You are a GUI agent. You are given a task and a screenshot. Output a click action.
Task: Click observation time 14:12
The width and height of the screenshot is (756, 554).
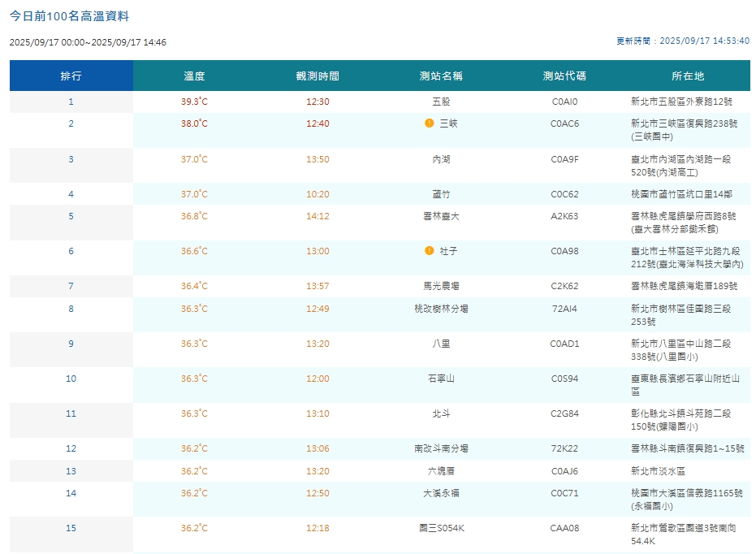coord(318,216)
